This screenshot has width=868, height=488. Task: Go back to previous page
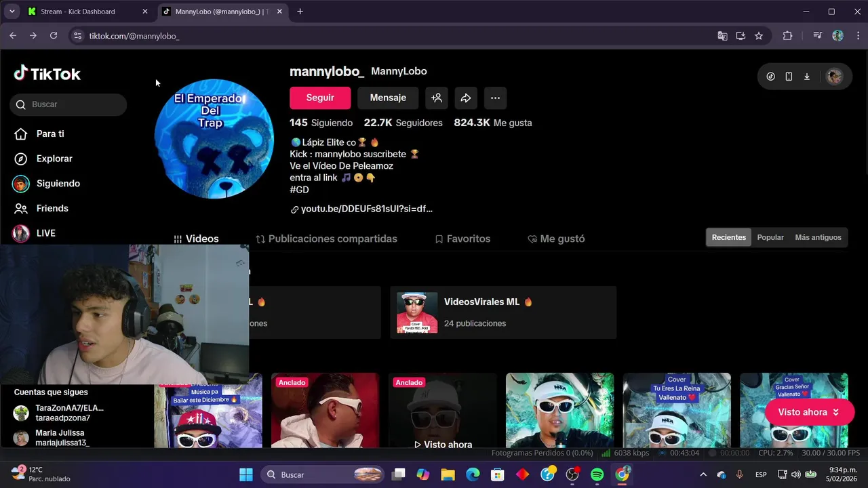point(13,36)
